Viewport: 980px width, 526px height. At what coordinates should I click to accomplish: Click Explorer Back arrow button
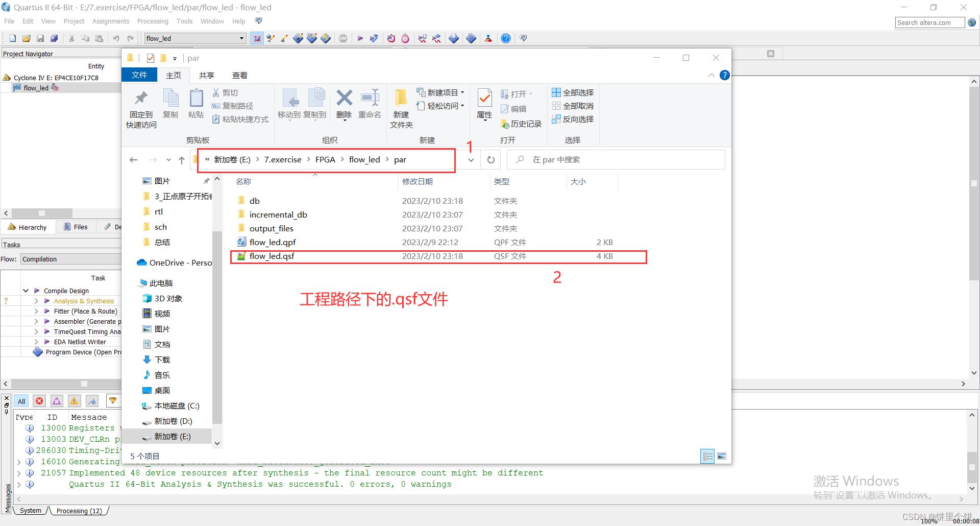(134, 160)
